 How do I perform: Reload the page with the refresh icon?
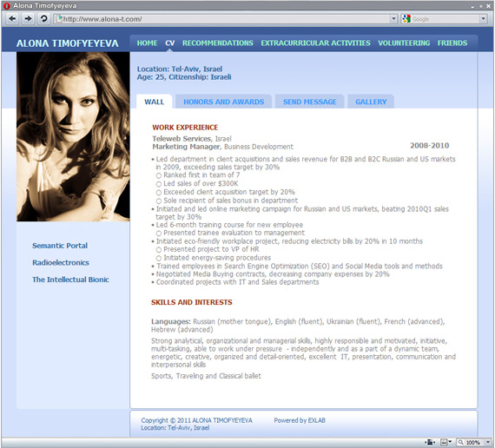click(43, 18)
